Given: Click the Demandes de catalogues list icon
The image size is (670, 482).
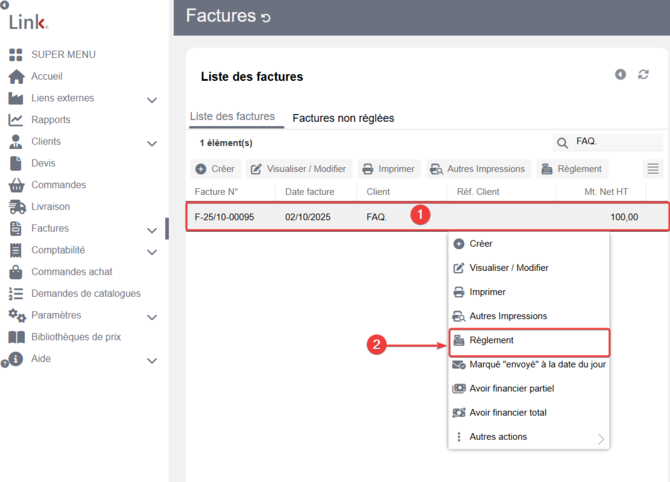Looking at the screenshot, I should pyautogui.click(x=16, y=294).
